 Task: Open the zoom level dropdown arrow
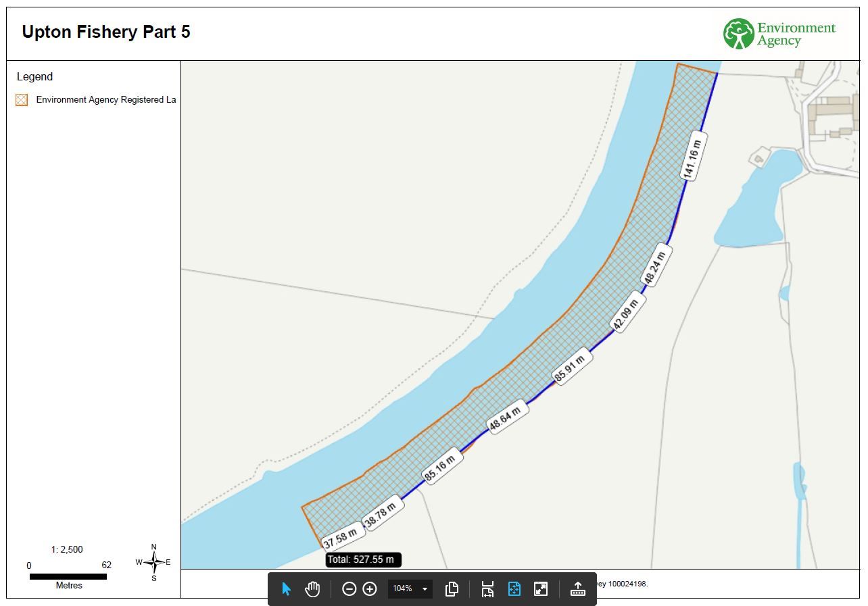point(425,589)
